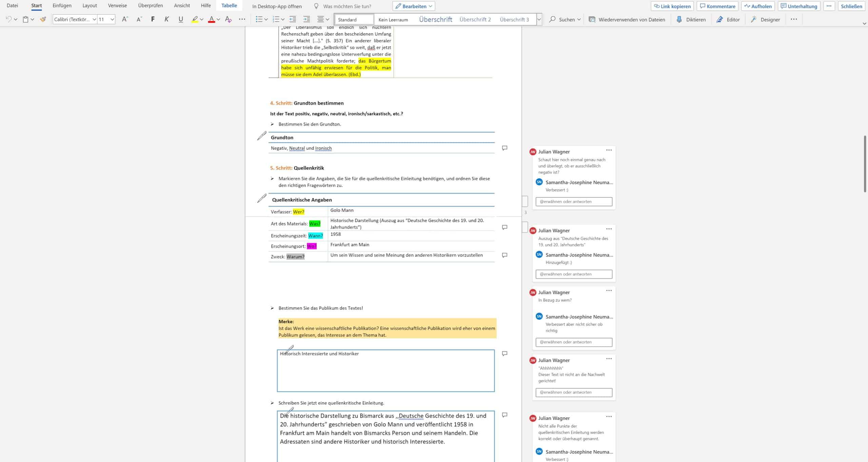868x462 pixels.
Task: Expand the styles gallery
Action: coord(539,19)
